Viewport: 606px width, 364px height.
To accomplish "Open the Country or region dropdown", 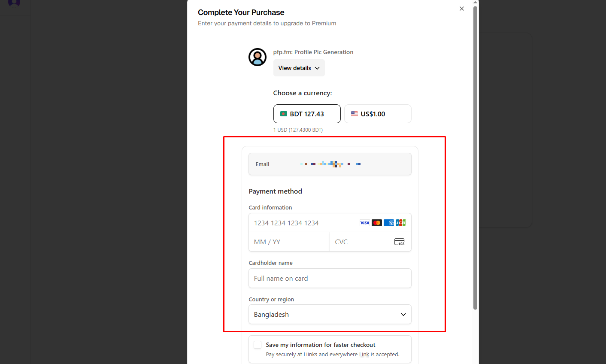I will click(330, 314).
